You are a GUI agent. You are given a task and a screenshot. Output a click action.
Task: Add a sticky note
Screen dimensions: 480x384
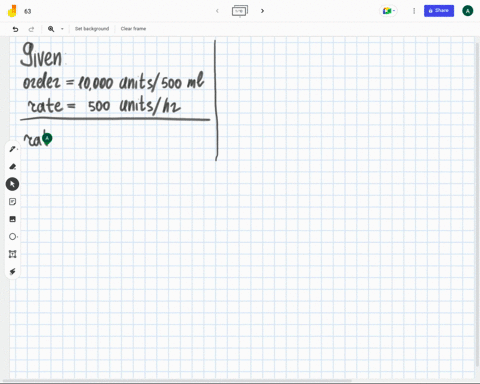pyautogui.click(x=12, y=202)
